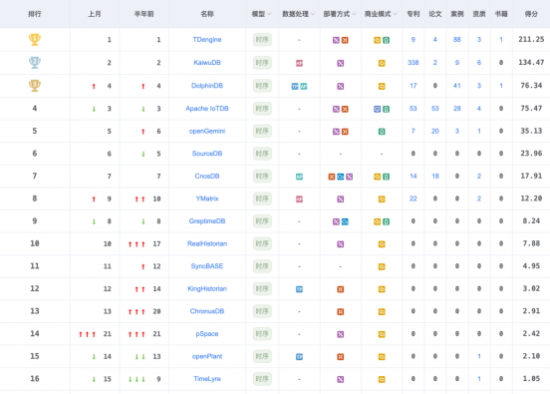The width and height of the screenshot is (550, 394).
Task: Click GreptimeDB's blue deployment icon
Action: [345, 222]
